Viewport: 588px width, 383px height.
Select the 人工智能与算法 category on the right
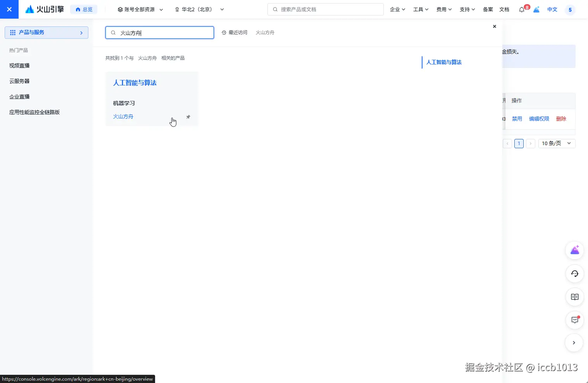pos(444,62)
